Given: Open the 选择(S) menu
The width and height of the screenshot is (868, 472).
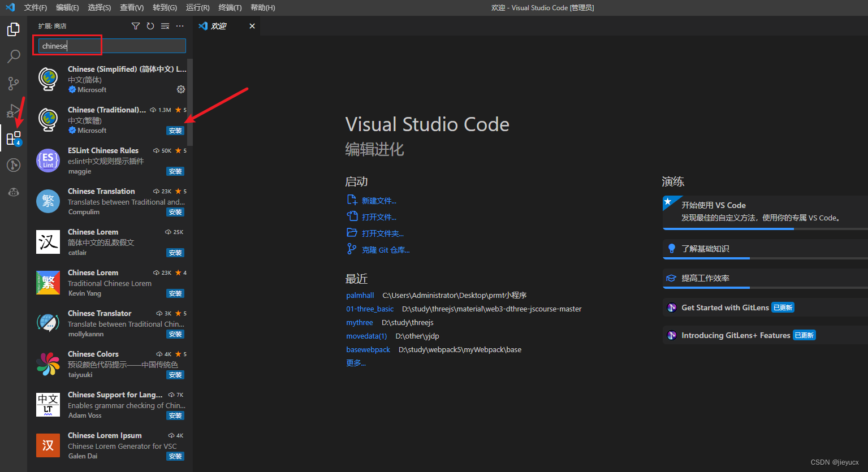Looking at the screenshot, I should click(x=100, y=7).
